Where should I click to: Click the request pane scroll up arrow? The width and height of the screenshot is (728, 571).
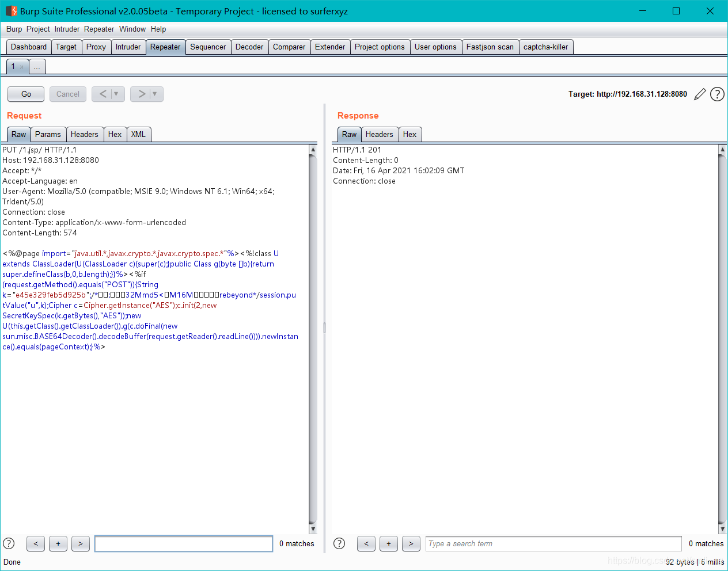coord(313,150)
